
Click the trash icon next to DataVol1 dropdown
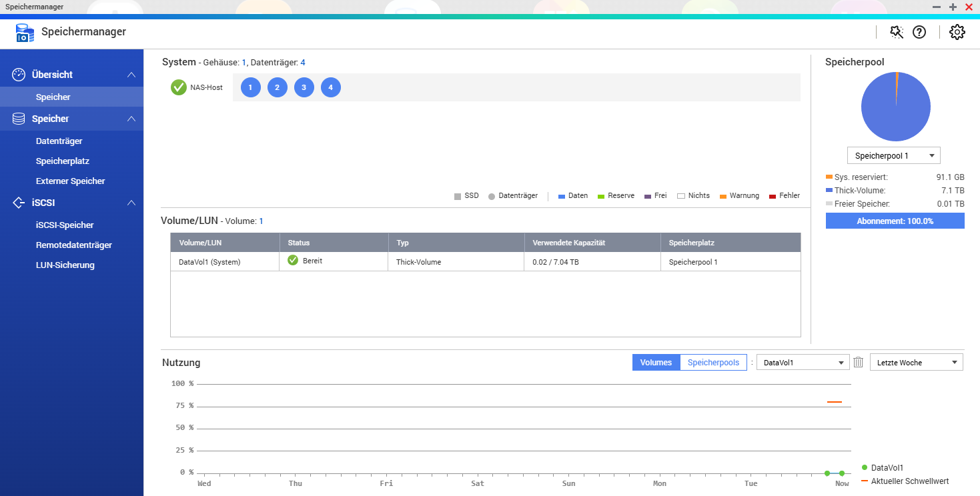(x=859, y=362)
